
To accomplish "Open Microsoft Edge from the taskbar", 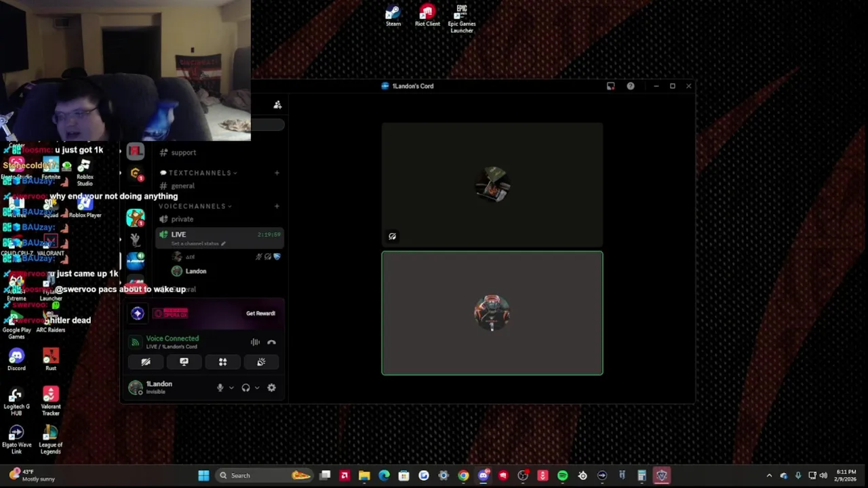I will 384,476.
